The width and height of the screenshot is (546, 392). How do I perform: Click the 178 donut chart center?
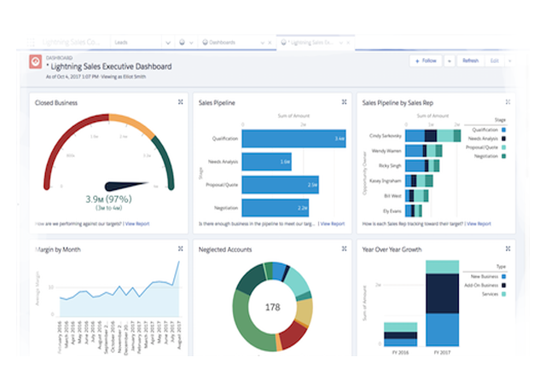272,307
